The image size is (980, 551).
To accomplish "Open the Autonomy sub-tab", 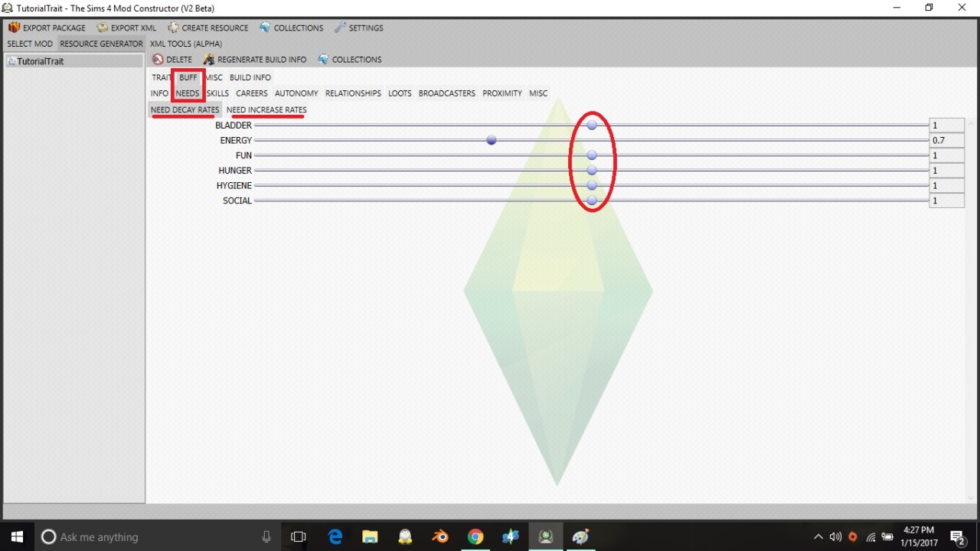I will tap(296, 93).
